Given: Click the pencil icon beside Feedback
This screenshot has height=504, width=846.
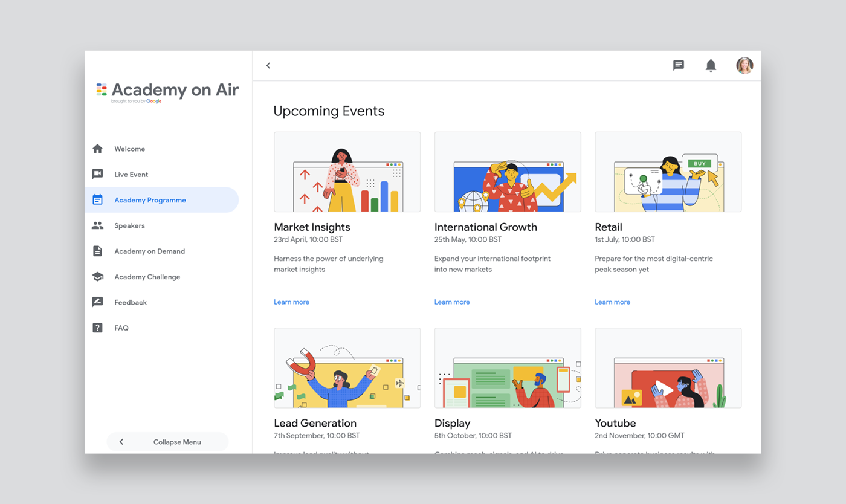Looking at the screenshot, I should pyautogui.click(x=97, y=302).
